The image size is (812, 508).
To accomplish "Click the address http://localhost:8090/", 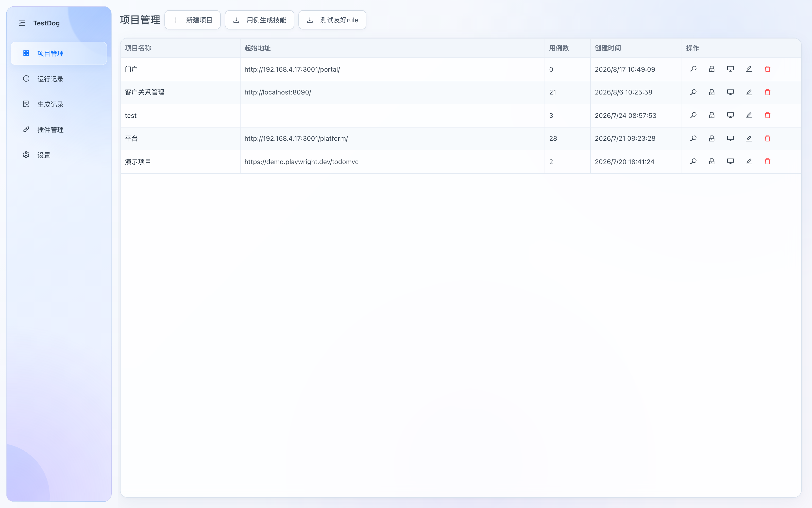I will pyautogui.click(x=278, y=92).
